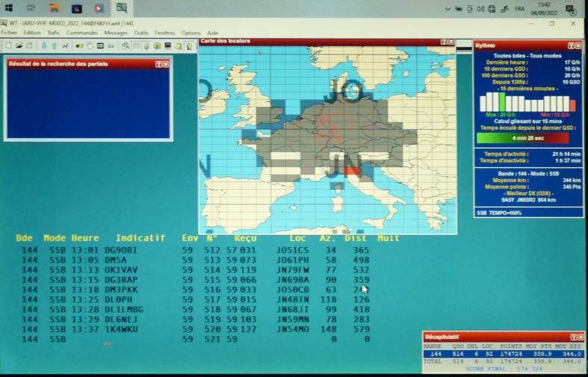Click help icon on Carte des locators
This screenshot has height=377, width=588.
pyautogui.click(x=444, y=42)
